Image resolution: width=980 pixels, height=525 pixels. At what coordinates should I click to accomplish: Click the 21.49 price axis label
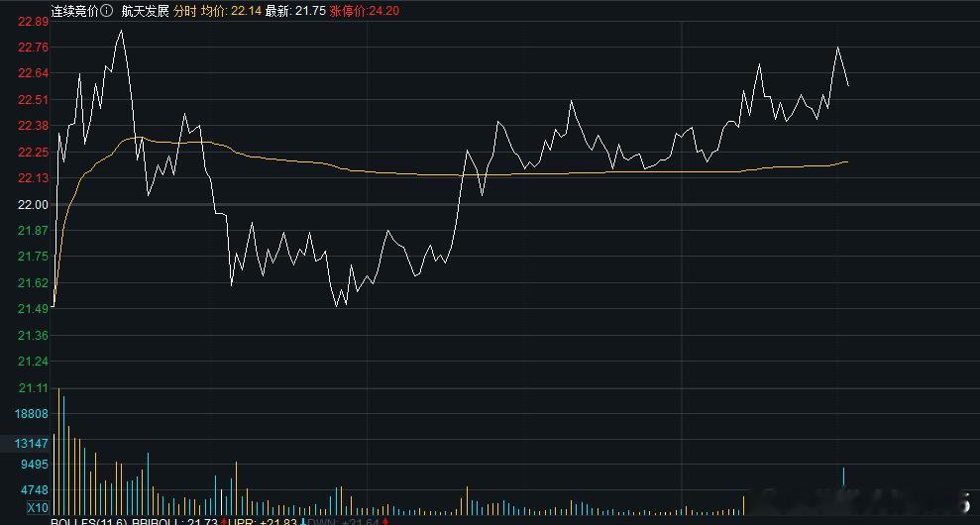pos(33,309)
